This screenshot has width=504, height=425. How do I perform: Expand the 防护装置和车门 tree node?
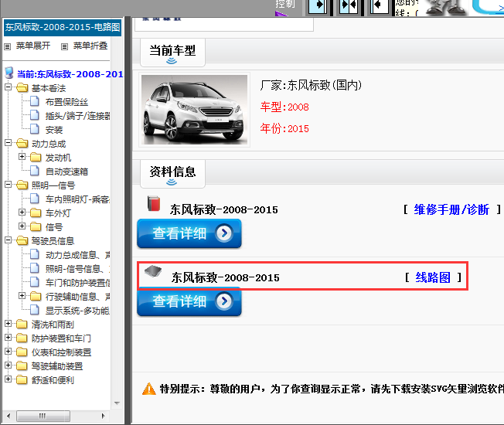click(x=9, y=338)
